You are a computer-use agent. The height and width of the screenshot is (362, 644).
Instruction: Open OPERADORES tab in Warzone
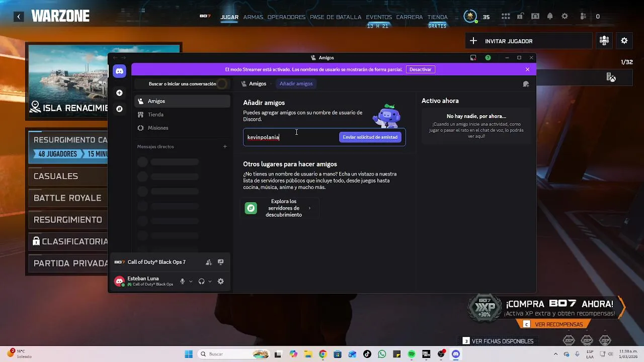[x=286, y=17]
